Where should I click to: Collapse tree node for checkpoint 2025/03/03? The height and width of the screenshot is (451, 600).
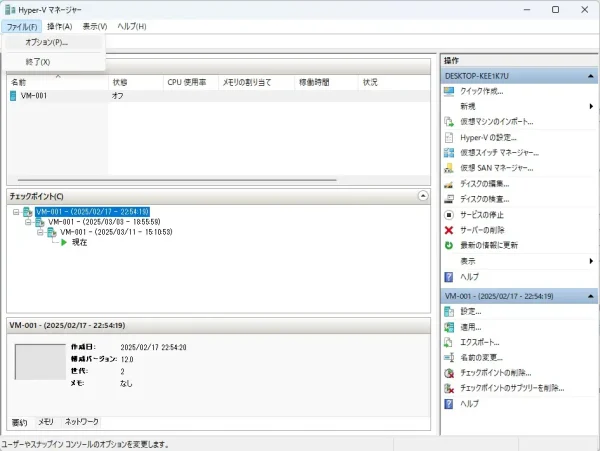[28, 222]
